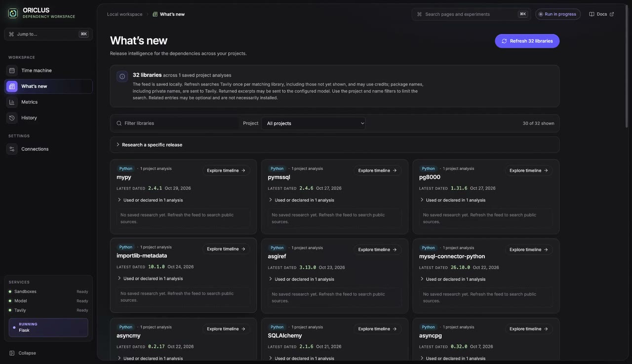The height and width of the screenshot is (364, 632).
Task: Click the Oriclus logo icon
Action: pyautogui.click(x=13, y=13)
